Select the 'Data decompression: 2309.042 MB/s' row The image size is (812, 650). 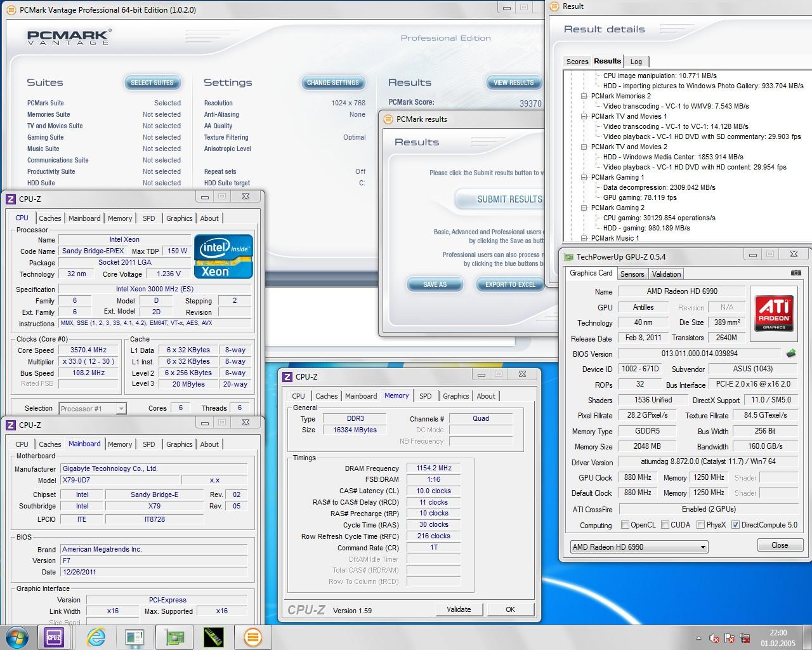click(659, 187)
